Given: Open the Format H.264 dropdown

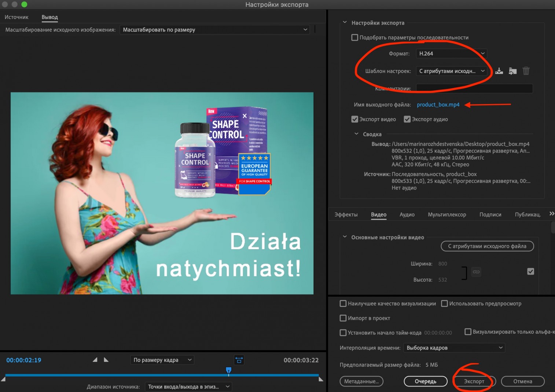Looking at the screenshot, I should coord(451,54).
